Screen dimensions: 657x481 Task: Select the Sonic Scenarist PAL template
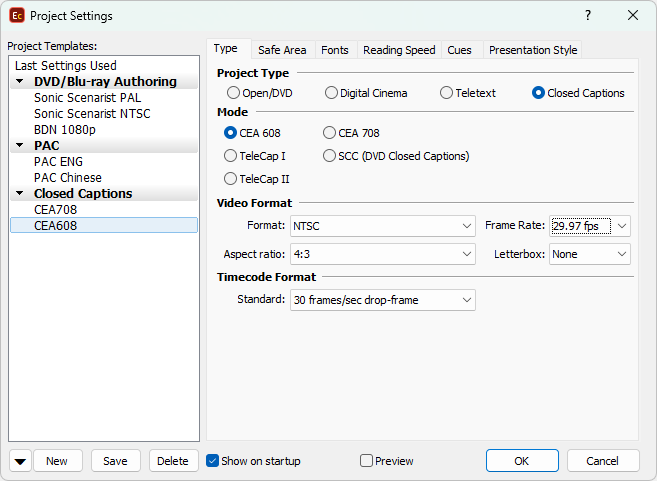point(88,98)
